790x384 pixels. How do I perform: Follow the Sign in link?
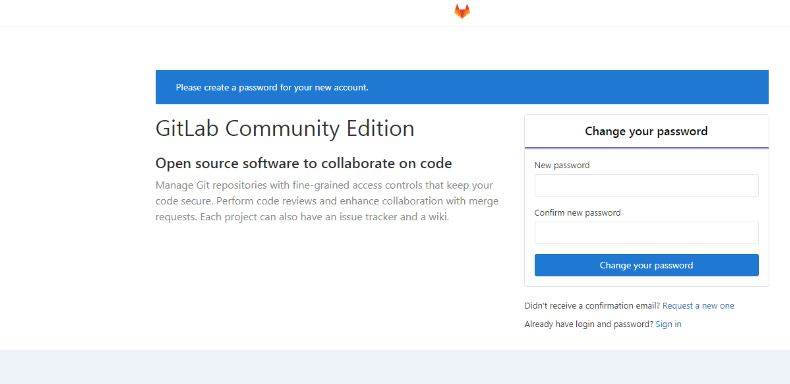(x=668, y=324)
